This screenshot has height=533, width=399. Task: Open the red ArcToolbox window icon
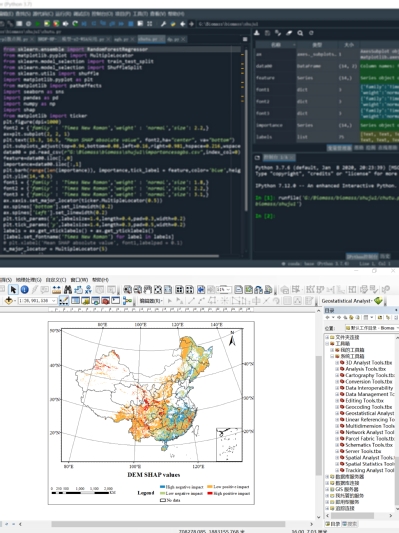pyautogui.click(x=105, y=300)
